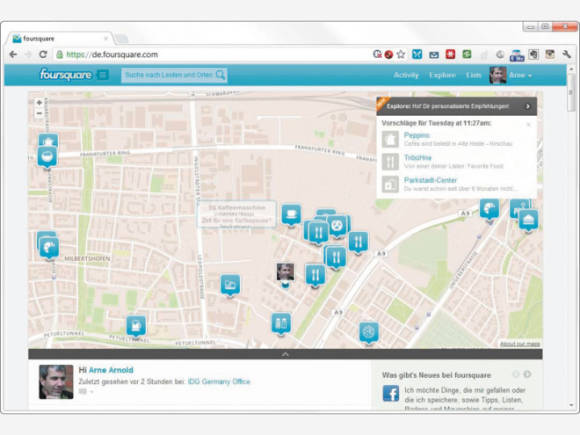This screenshot has height=435, width=580.
Task: Show previous foursquare news item
Action: point(516,374)
